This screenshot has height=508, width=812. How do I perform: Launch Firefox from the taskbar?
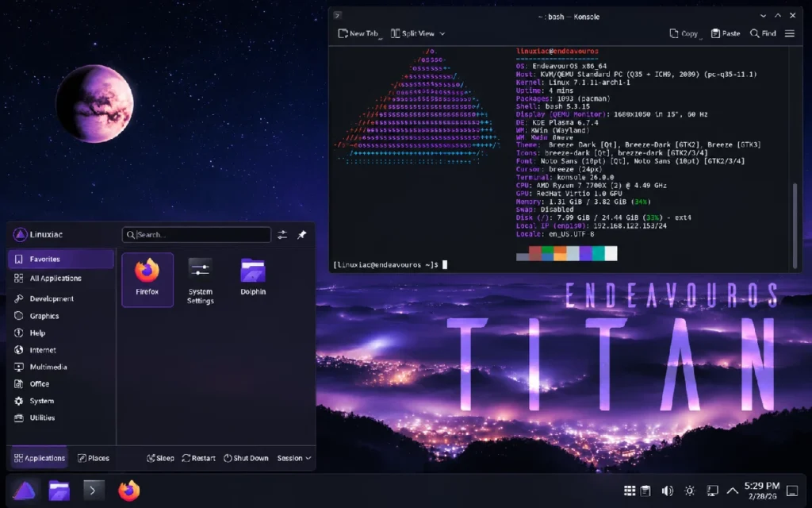pyautogui.click(x=128, y=491)
